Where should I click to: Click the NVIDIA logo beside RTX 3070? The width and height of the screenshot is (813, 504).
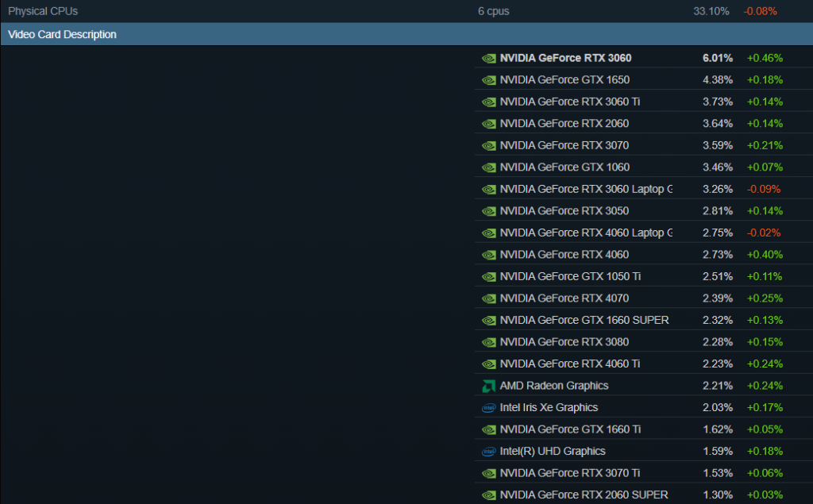pos(488,146)
